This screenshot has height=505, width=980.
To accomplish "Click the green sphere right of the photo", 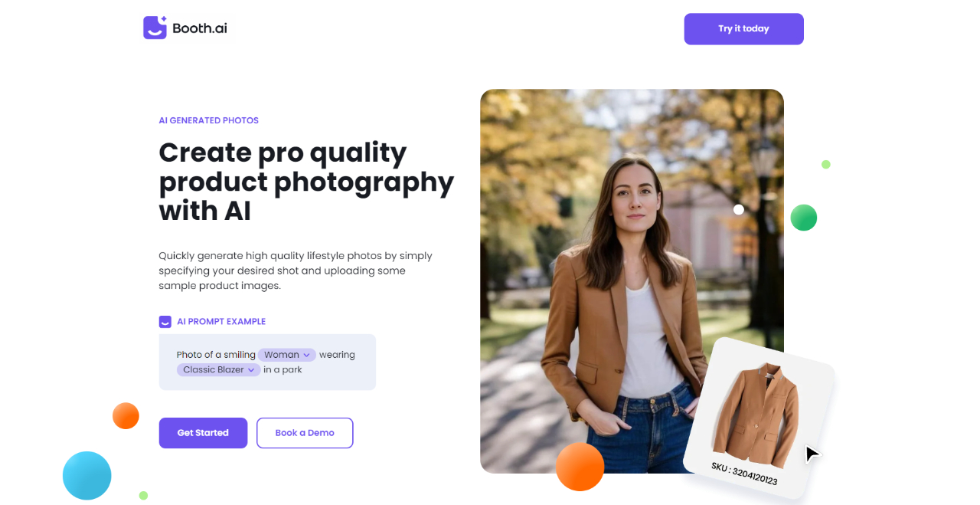I will pyautogui.click(x=804, y=218).
